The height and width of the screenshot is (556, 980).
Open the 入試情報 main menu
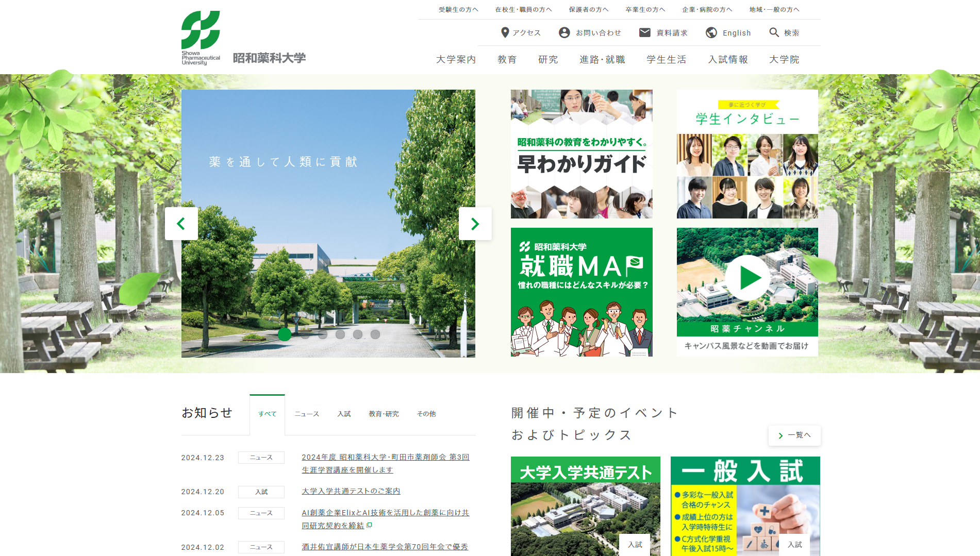click(x=728, y=59)
